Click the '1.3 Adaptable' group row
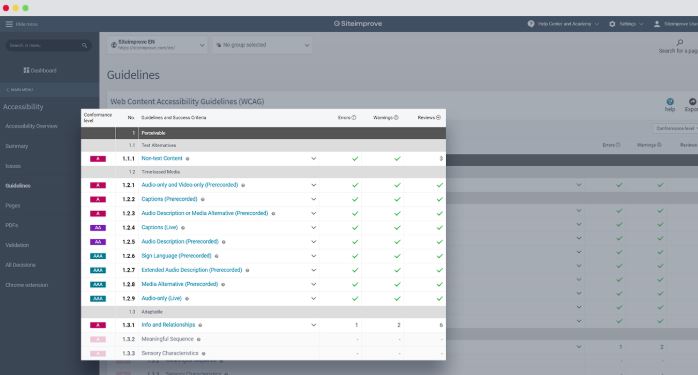The image size is (698, 375). (264, 312)
